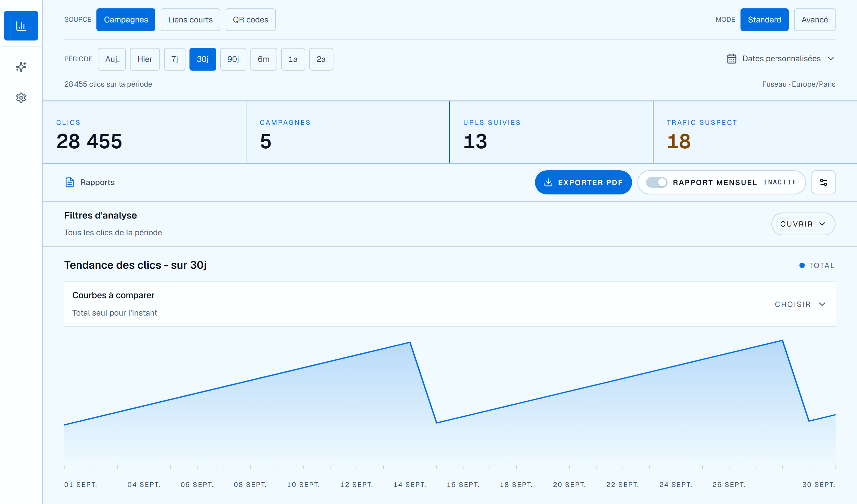Click "28 455 clics sur la période" text
Screen dimensions: 857x504
click(x=108, y=84)
